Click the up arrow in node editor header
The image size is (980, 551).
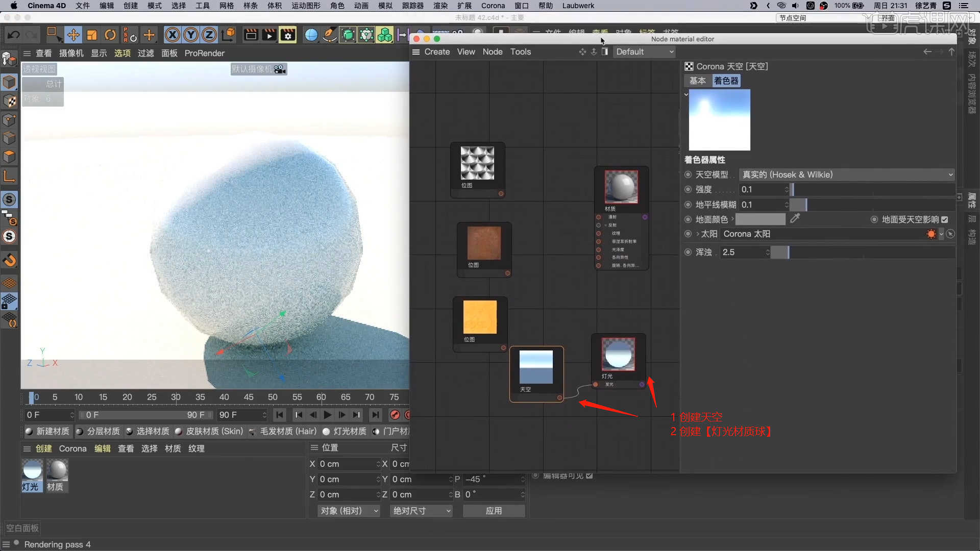tap(951, 52)
